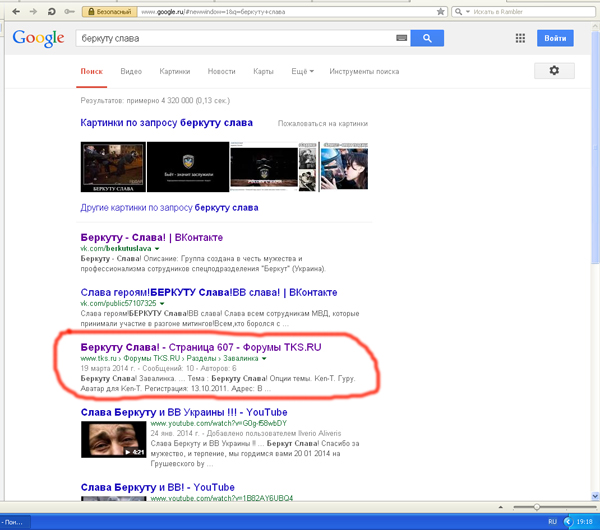The image size is (600, 530).
Task: Go back with the browser back arrow
Action: (16, 11)
